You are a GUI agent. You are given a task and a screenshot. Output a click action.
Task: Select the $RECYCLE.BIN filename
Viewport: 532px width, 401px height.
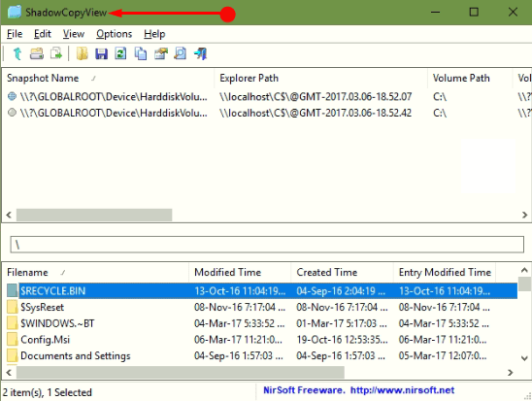53,290
